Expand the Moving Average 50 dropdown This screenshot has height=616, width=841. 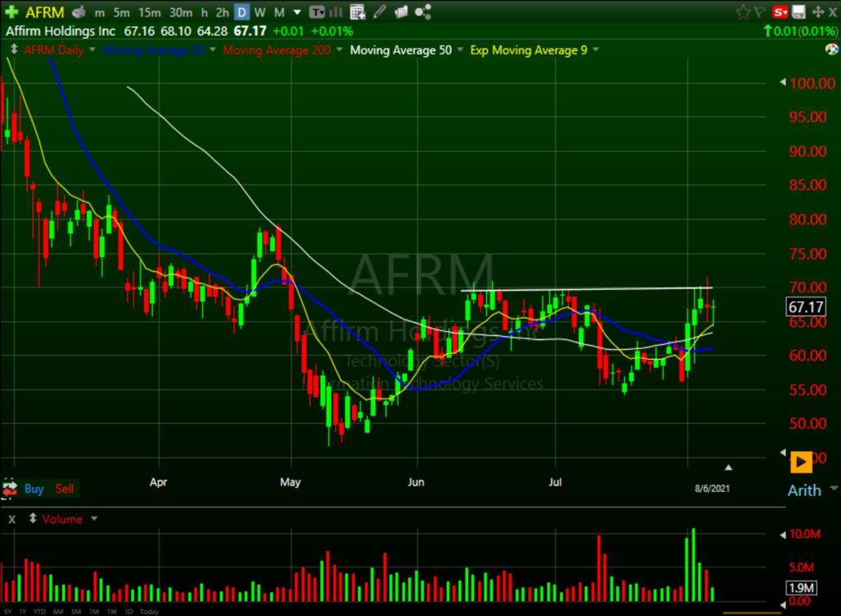[460, 50]
